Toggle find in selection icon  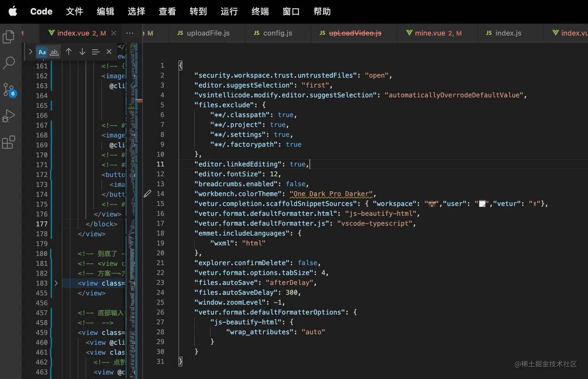click(x=96, y=52)
